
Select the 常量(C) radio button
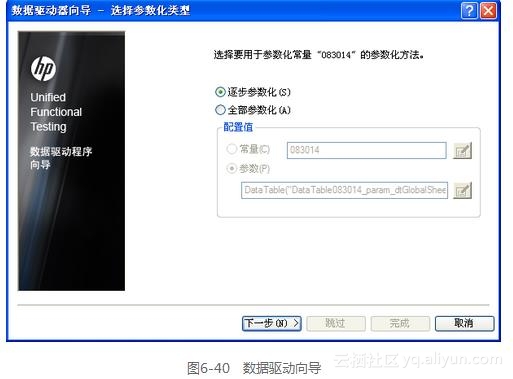tap(232, 149)
